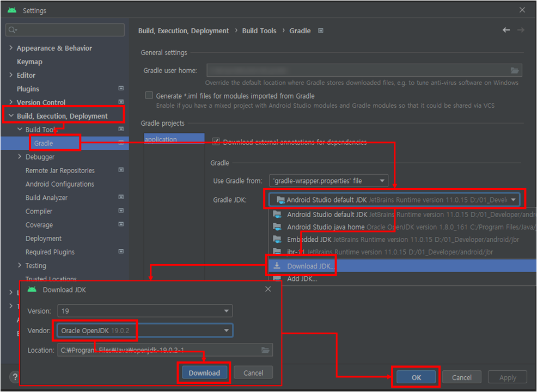Click the Download button

click(x=204, y=373)
